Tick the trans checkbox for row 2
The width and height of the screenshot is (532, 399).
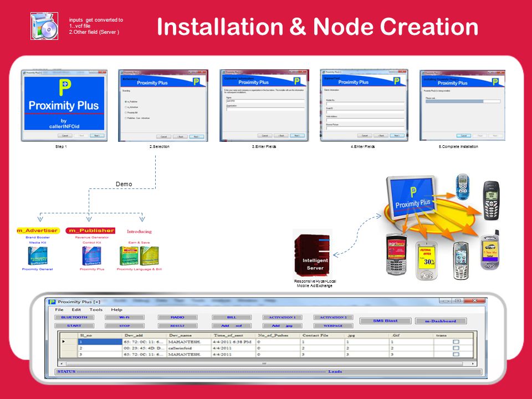coord(456,348)
